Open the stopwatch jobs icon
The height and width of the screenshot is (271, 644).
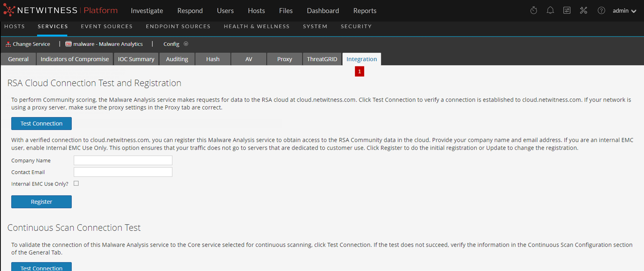pyautogui.click(x=533, y=10)
